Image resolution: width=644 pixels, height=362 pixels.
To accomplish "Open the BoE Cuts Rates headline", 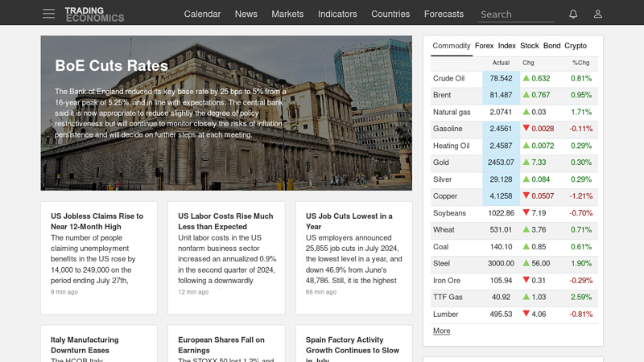I will (x=111, y=66).
